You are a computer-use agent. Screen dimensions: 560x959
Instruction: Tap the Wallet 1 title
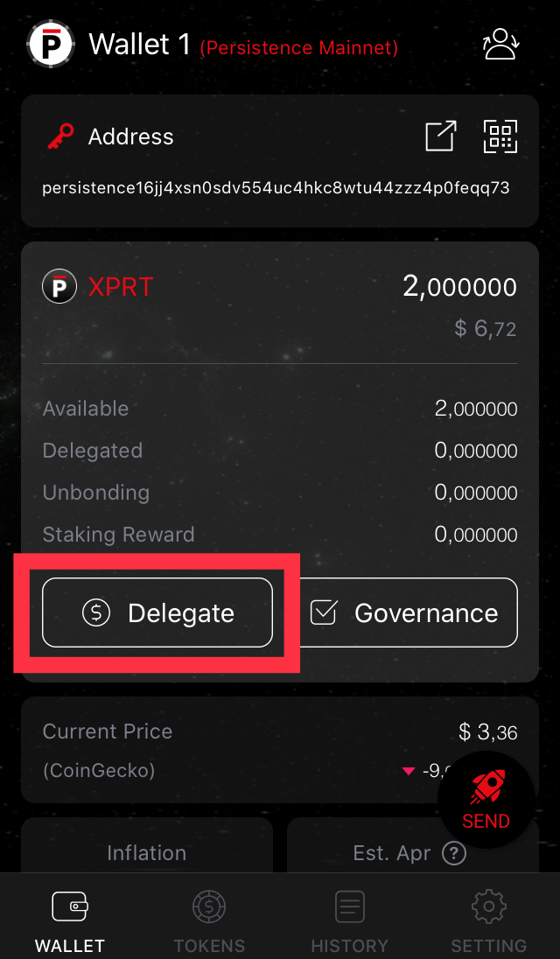pos(140,45)
